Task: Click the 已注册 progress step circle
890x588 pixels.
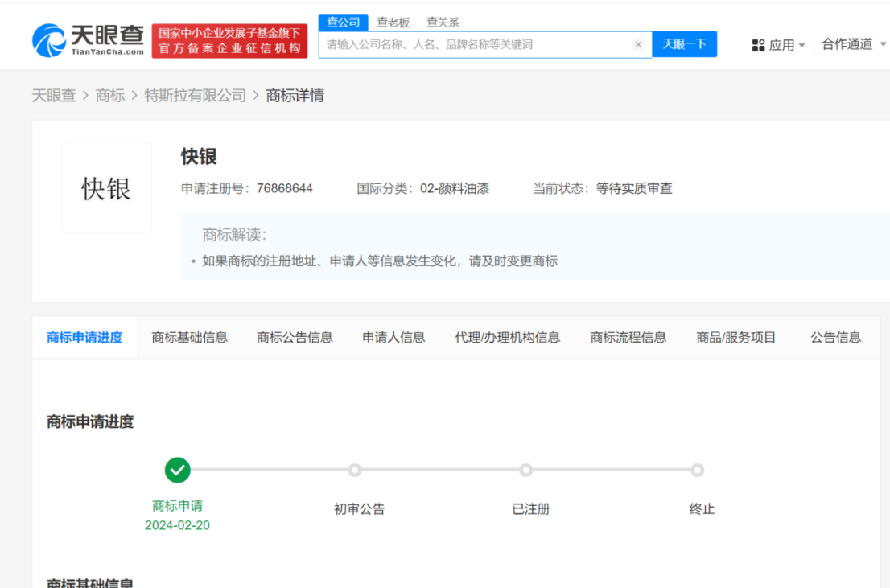Action: point(525,470)
